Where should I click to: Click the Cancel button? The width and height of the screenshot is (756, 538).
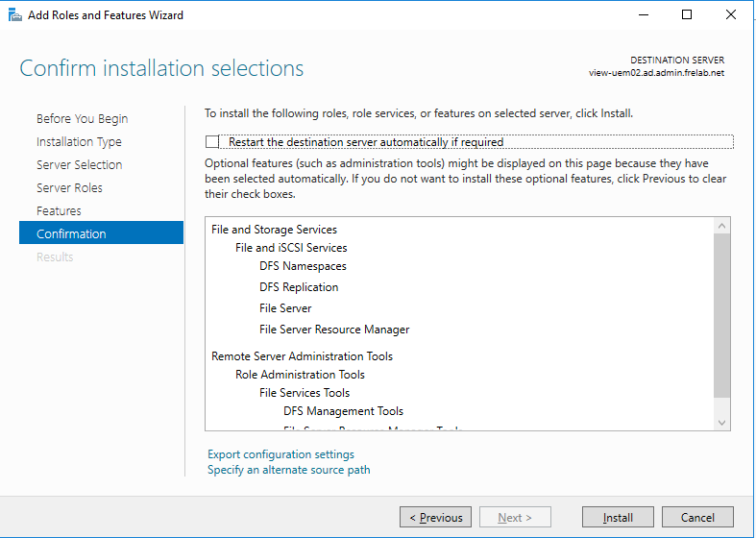697,517
